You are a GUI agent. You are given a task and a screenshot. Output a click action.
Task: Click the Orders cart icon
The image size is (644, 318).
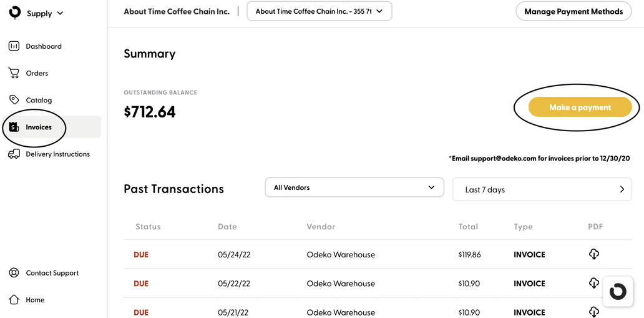pyautogui.click(x=14, y=73)
